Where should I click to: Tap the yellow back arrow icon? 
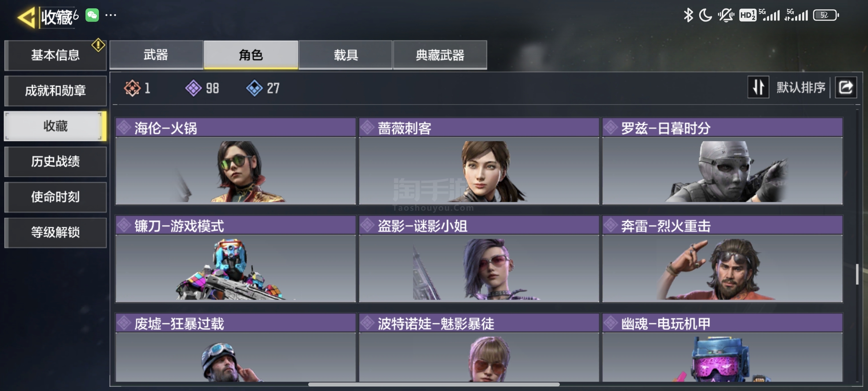(x=26, y=17)
